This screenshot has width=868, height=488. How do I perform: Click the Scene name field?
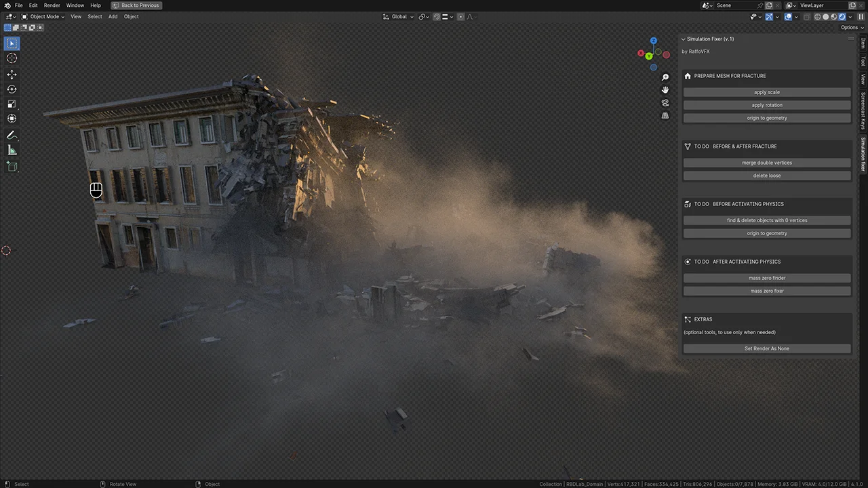pos(734,5)
